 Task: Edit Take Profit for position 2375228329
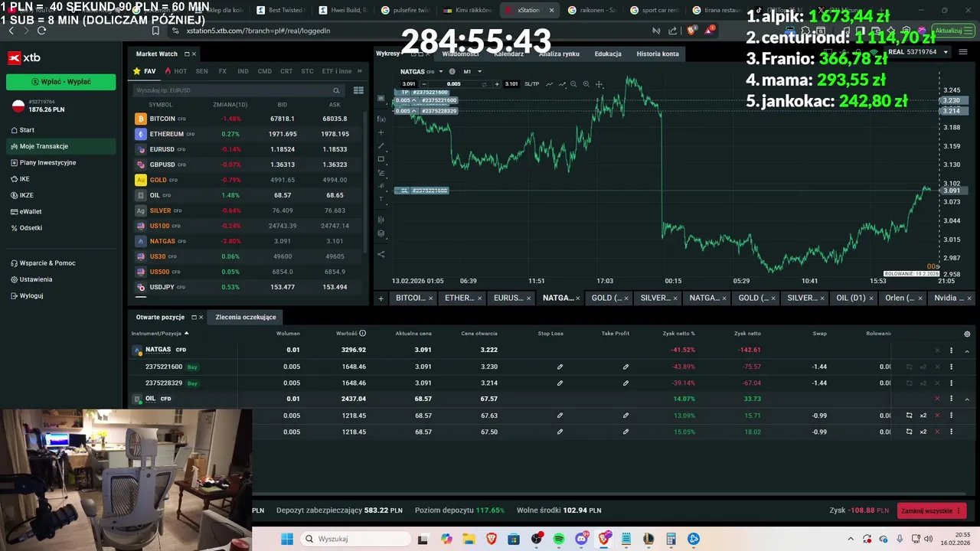tap(626, 383)
